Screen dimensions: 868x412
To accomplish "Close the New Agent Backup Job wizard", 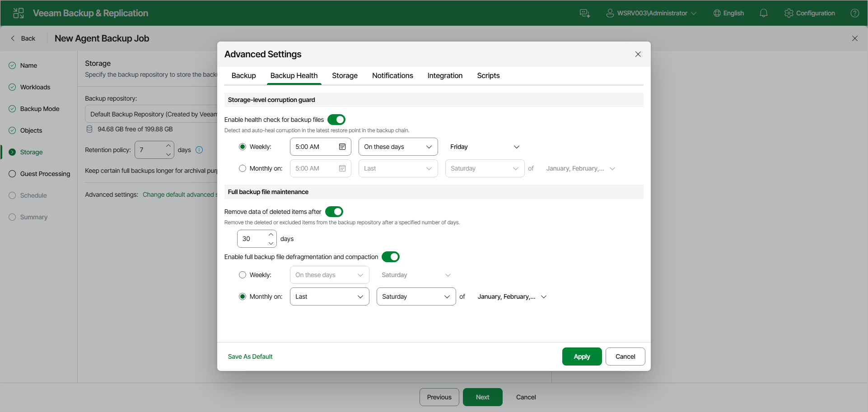I will [x=855, y=38].
